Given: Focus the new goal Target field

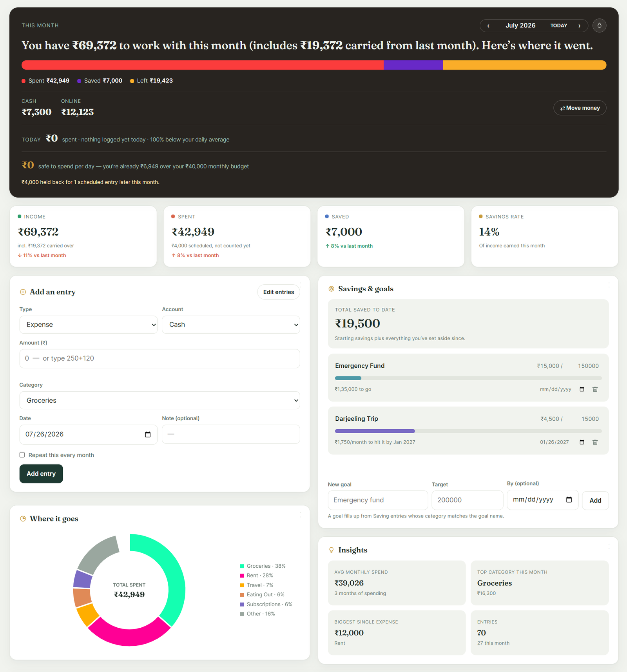Looking at the screenshot, I should 467,500.
